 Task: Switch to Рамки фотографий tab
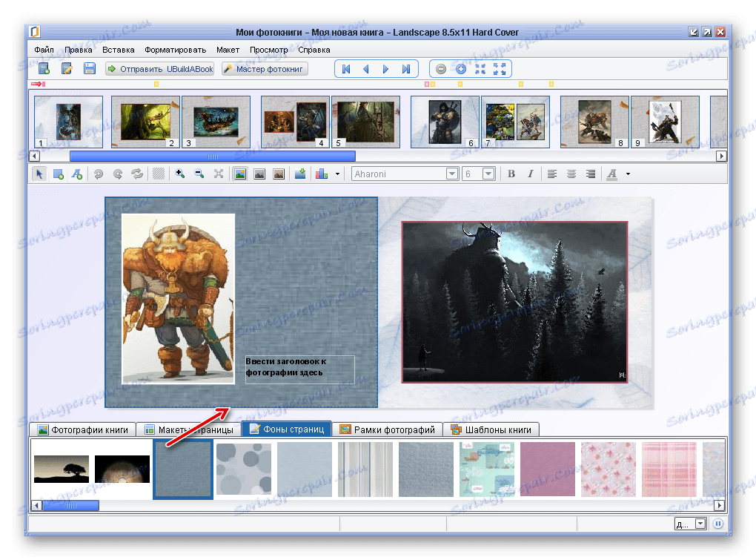coord(387,429)
